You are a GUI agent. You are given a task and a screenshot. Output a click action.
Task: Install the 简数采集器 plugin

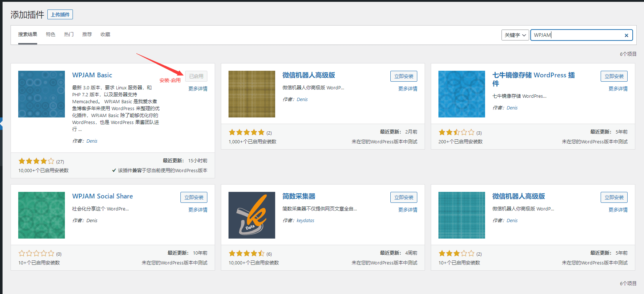tap(404, 197)
